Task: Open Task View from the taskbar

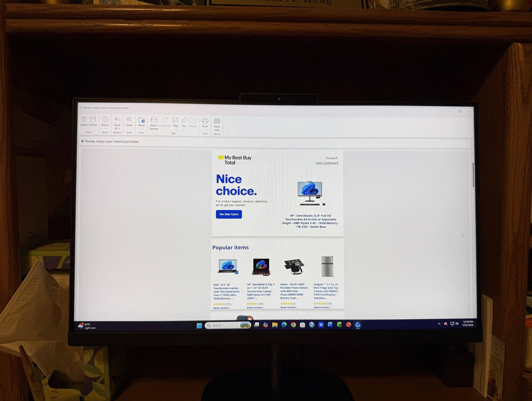Action: 257,325
